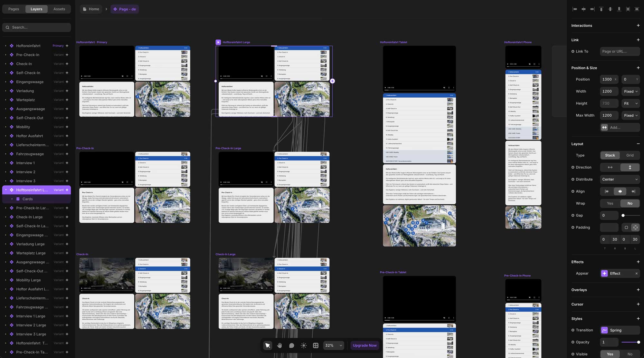Click the align left icon
The height and width of the screenshot is (358, 644).
pos(575,9)
